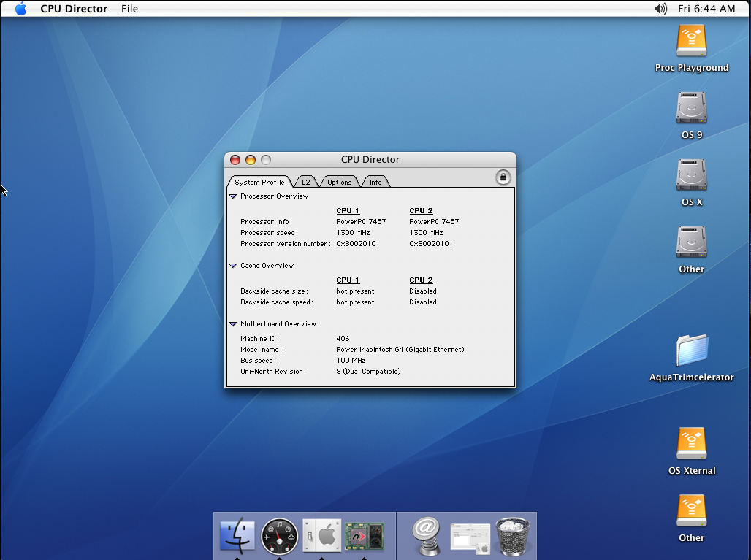Click the volume speaker icon in menu bar
The image size is (751, 560).
(660, 9)
